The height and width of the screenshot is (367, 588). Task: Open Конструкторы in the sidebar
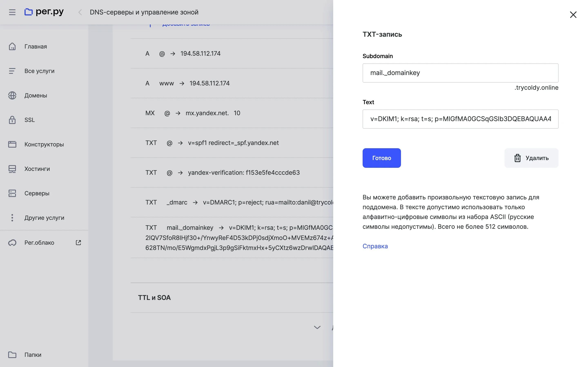tap(44, 144)
